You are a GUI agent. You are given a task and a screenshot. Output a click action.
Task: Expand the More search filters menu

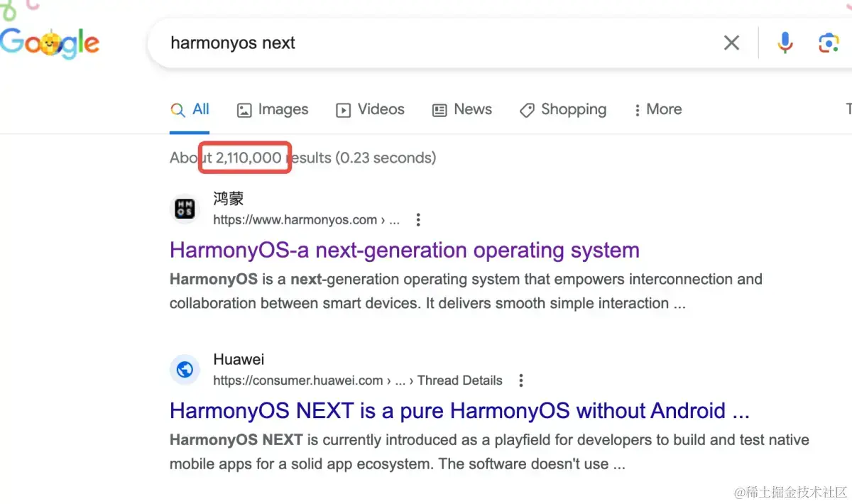(657, 109)
